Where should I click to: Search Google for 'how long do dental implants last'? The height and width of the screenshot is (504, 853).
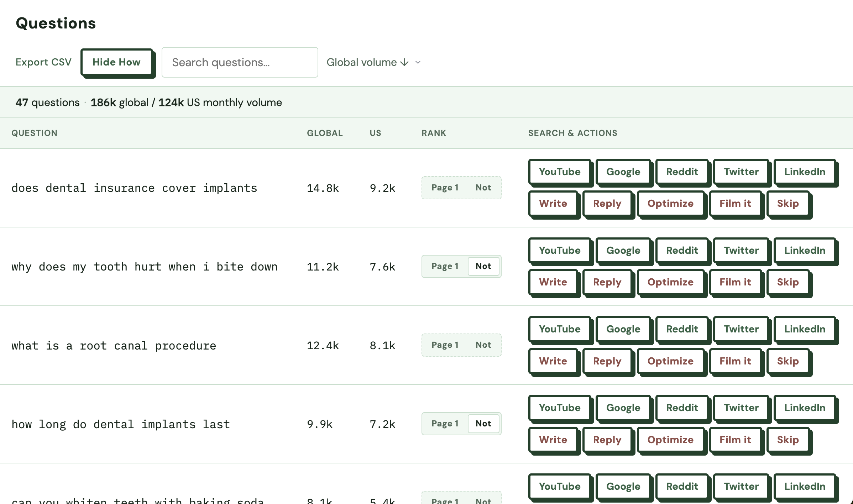(623, 408)
